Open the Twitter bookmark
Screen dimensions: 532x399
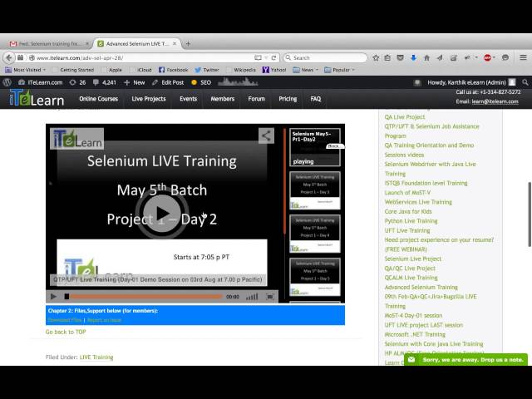(x=207, y=70)
